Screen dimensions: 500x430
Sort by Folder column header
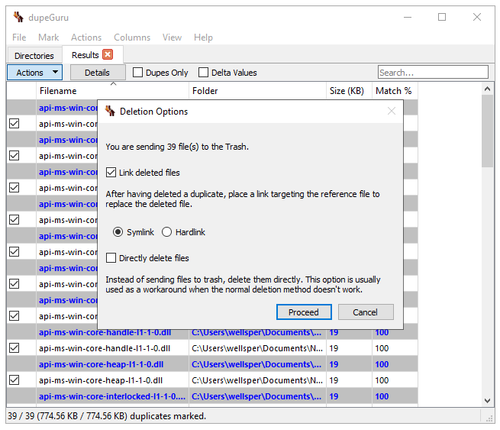[x=258, y=91]
